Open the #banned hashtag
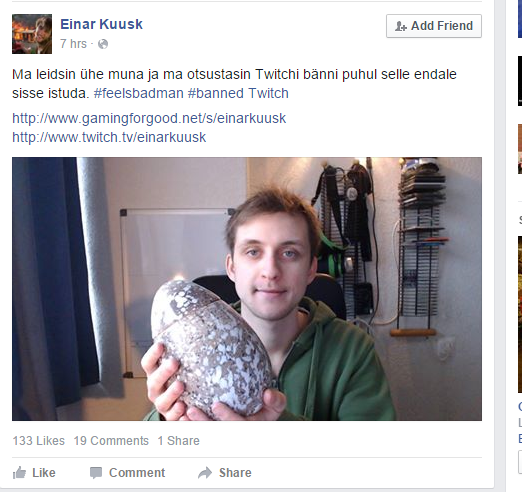522x492 pixels. point(216,93)
